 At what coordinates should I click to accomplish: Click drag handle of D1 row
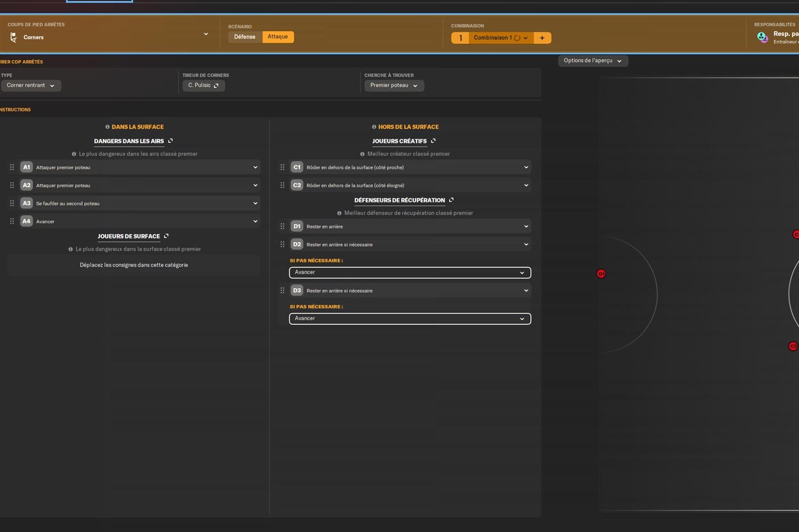[x=283, y=227]
